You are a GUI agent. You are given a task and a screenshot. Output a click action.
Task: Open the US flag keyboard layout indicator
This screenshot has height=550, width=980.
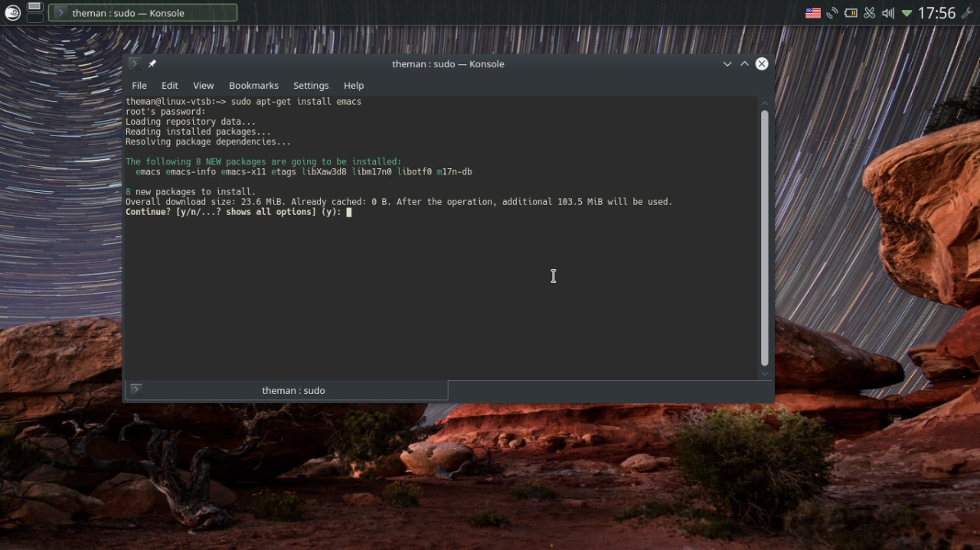813,13
